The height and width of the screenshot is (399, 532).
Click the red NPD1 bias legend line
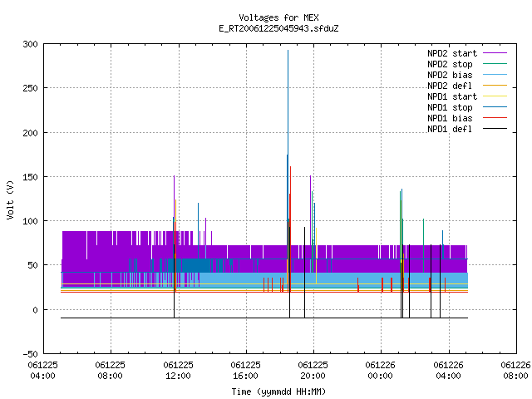(495, 118)
